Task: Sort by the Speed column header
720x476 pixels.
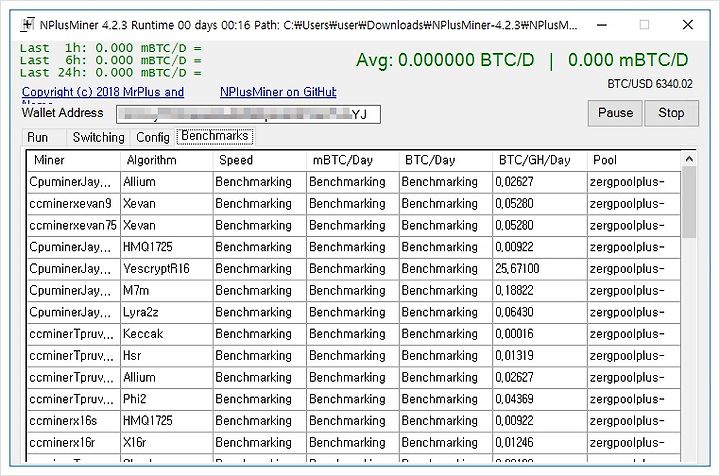Action: coord(259,160)
